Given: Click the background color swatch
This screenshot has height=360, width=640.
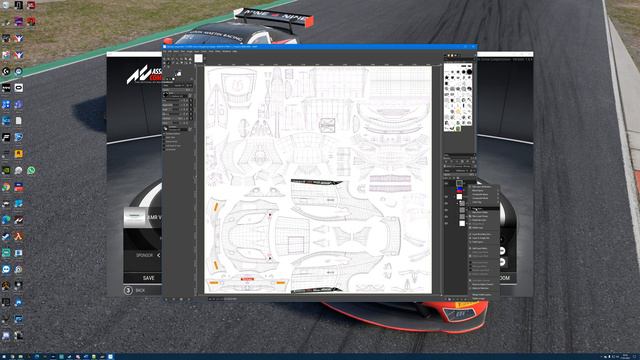Looking at the screenshot, I should tap(180, 74).
